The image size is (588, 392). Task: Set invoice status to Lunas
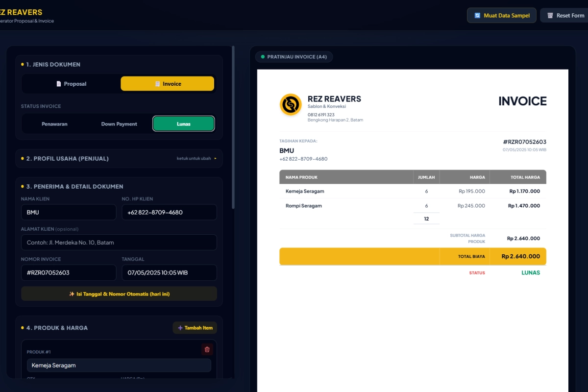tap(184, 124)
